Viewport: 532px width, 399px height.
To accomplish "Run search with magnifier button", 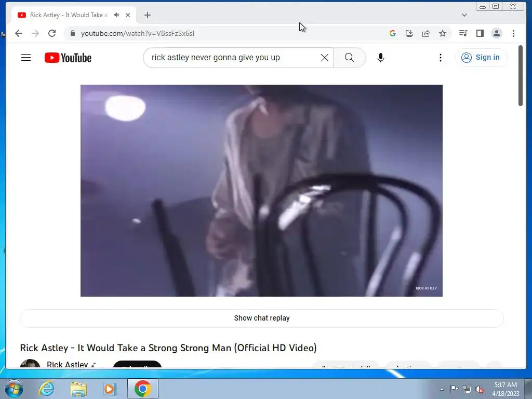I will point(350,58).
